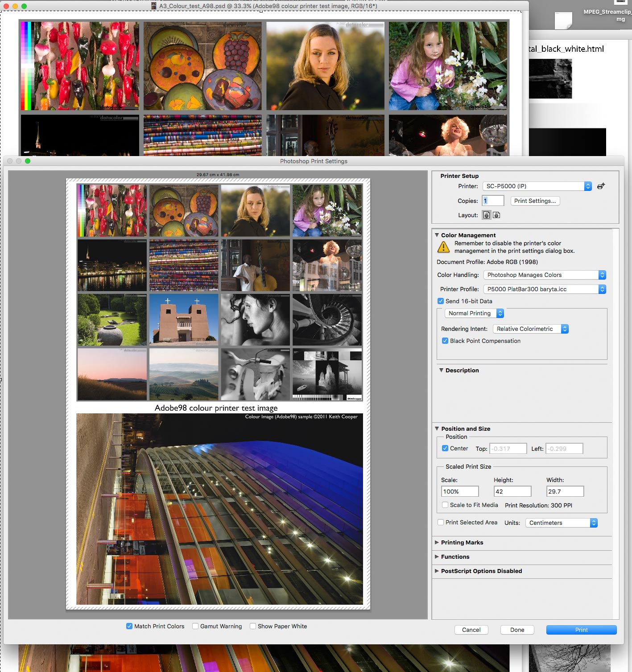Enable Gamut Warning preview
The width and height of the screenshot is (632, 672).
195,626
